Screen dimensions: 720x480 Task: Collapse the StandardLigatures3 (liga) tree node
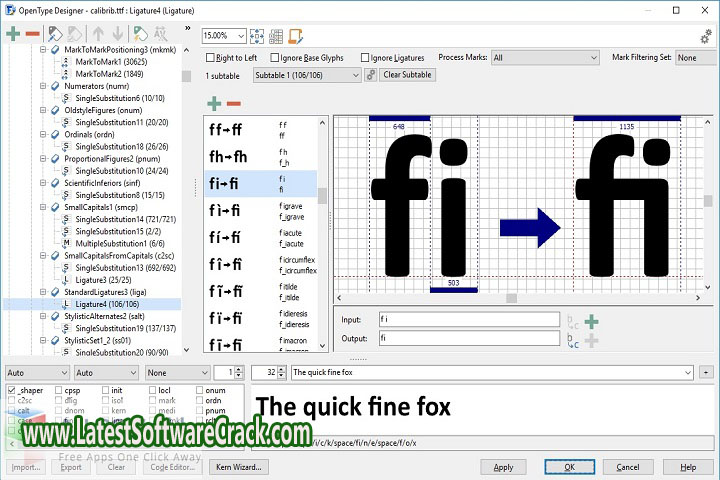[x=43, y=292]
